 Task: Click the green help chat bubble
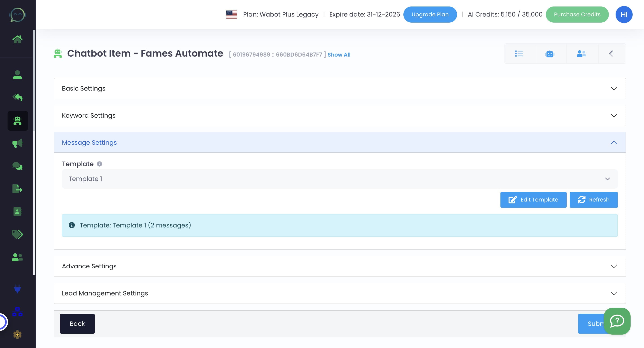click(x=617, y=321)
